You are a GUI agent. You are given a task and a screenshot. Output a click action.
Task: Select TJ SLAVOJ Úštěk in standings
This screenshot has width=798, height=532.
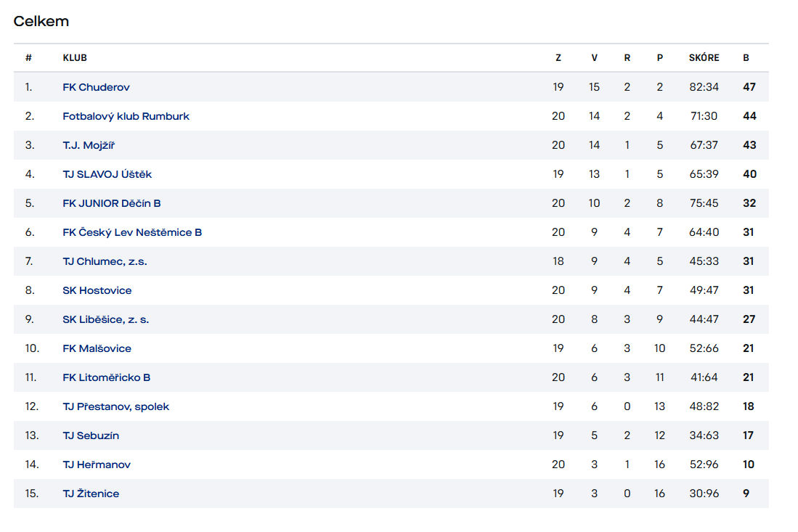click(x=107, y=174)
